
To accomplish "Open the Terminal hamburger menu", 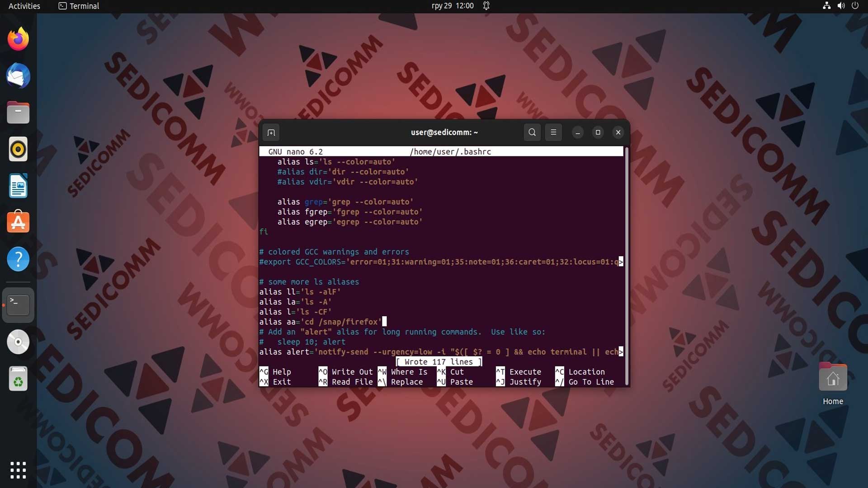I will coord(553,132).
